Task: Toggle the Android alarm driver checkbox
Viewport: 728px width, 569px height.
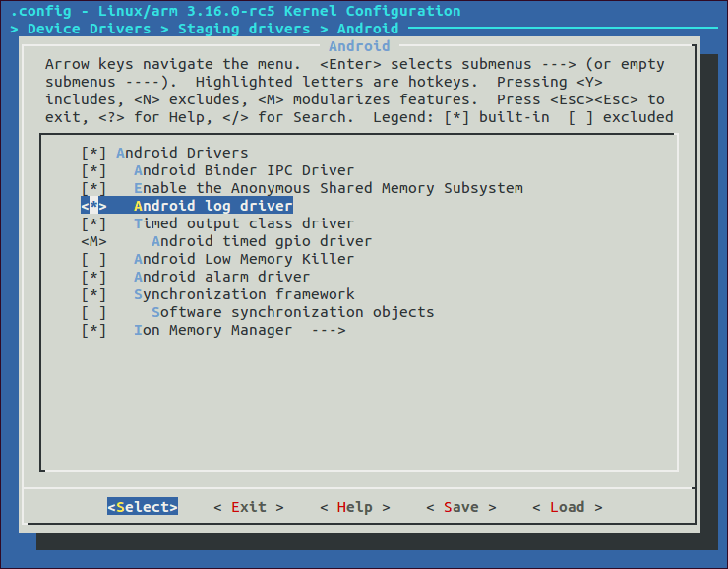Action: pos(93,277)
